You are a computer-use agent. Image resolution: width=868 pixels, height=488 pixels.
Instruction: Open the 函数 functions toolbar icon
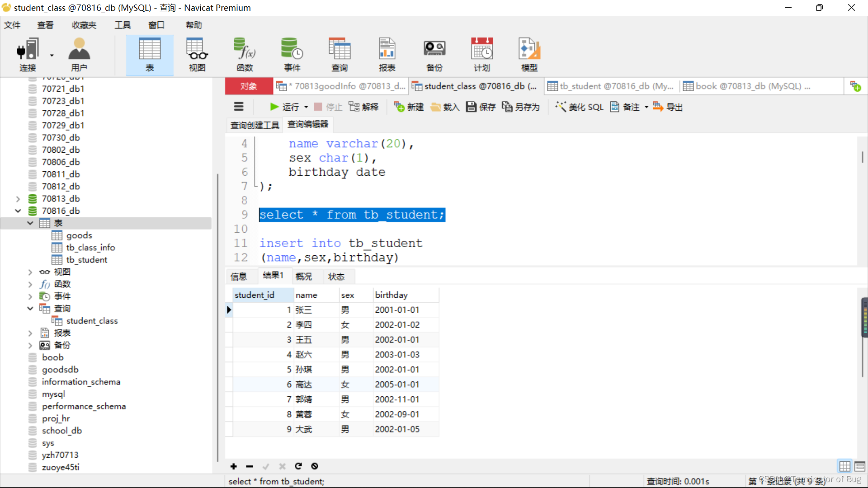point(245,55)
